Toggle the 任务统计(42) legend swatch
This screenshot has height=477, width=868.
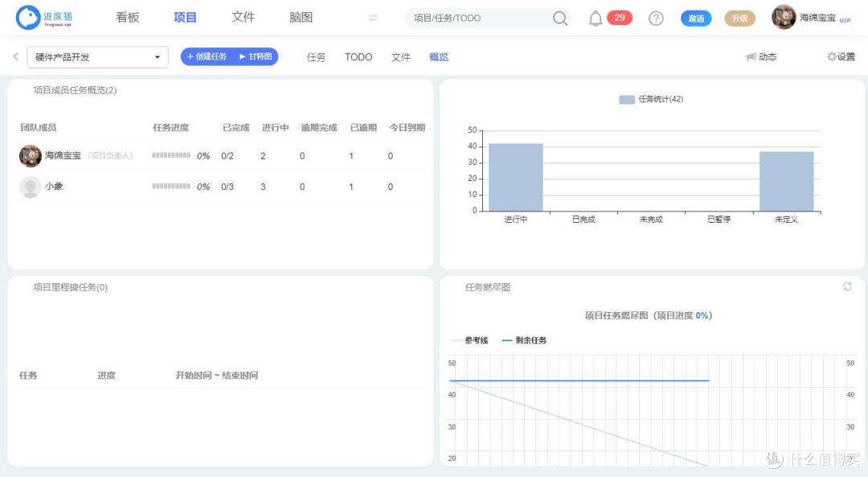627,99
